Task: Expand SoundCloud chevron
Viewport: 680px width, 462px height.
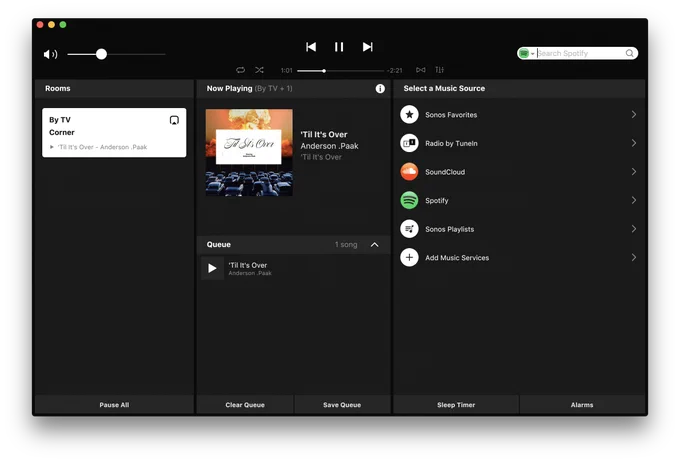Action: point(634,172)
